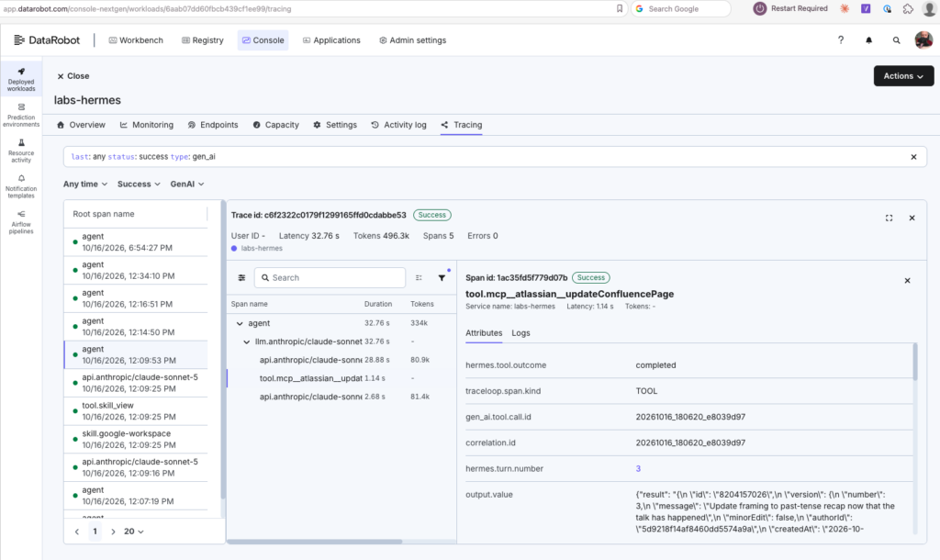The width and height of the screenshot is (940, 560).
Task: Select the skill.google-workspace trace
Action: coord(136,440)
